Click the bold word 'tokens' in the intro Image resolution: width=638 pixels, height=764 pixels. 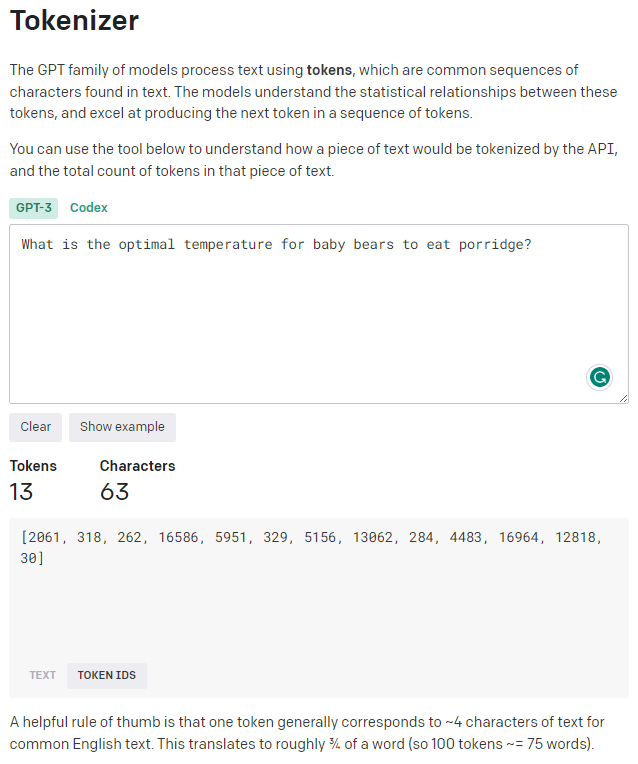[x=330, y=70]
